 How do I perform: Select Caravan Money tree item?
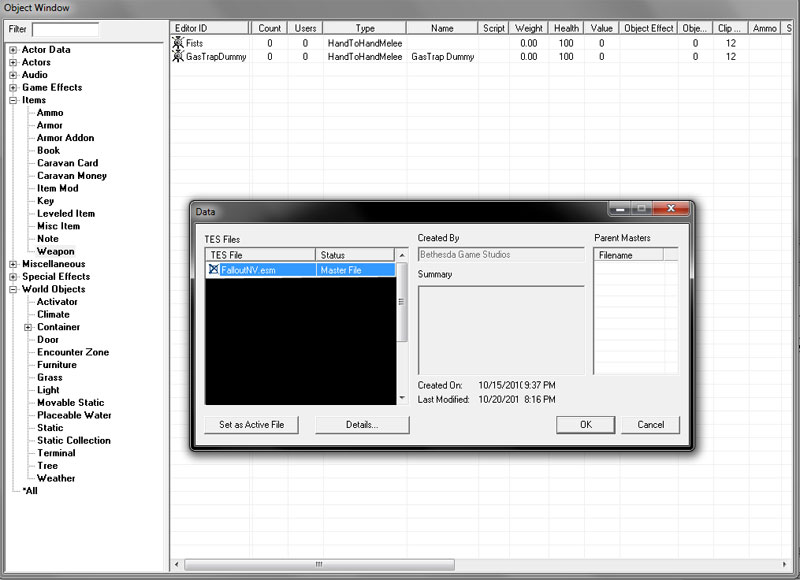click(x=72, y=176)
